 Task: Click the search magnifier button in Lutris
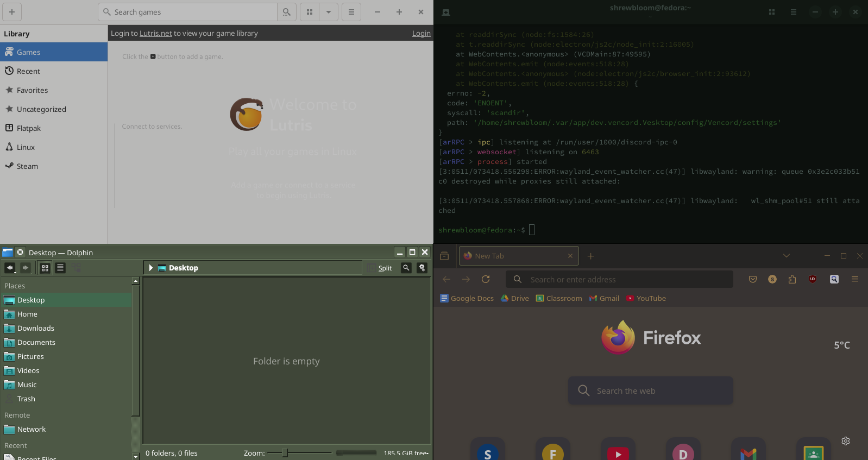point(287,12)
